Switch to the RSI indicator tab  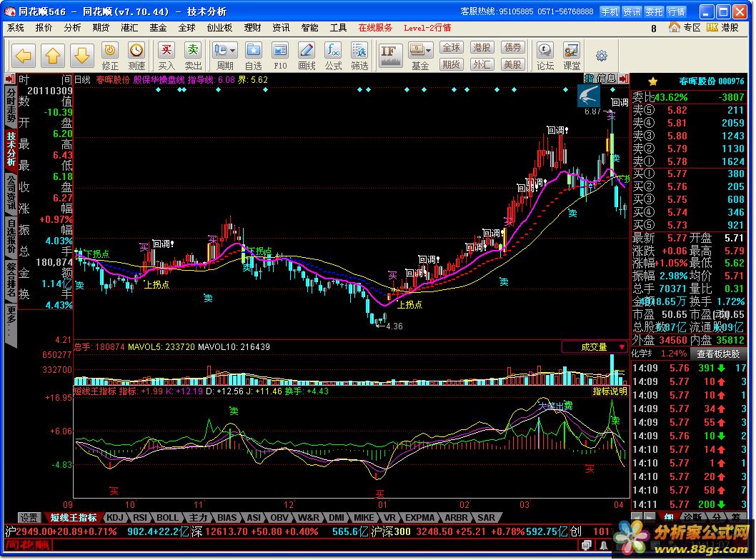pos(140,518)
